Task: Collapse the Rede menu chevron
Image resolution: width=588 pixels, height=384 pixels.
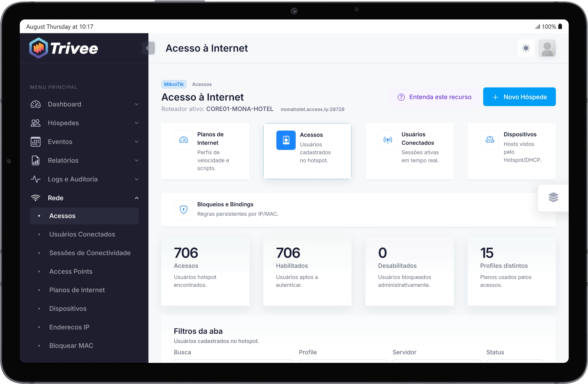Action: [x=137, y=198]
